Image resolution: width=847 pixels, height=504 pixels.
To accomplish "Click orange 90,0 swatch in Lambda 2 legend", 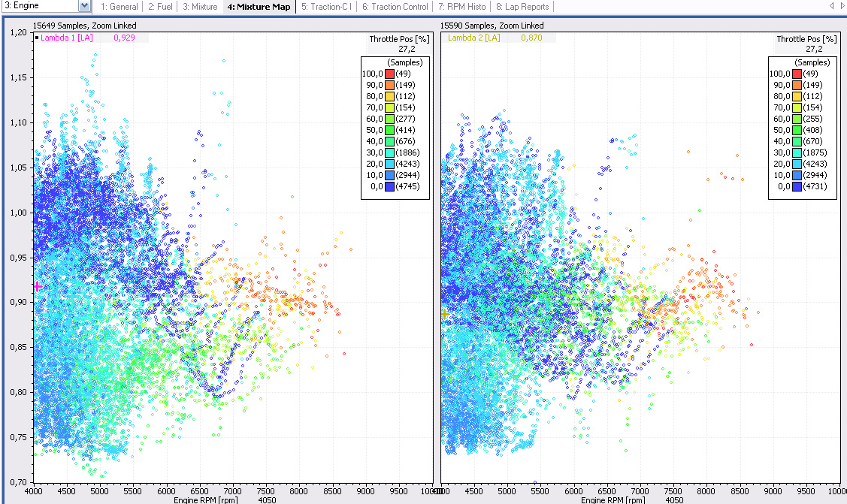I will tap(797, 85).
